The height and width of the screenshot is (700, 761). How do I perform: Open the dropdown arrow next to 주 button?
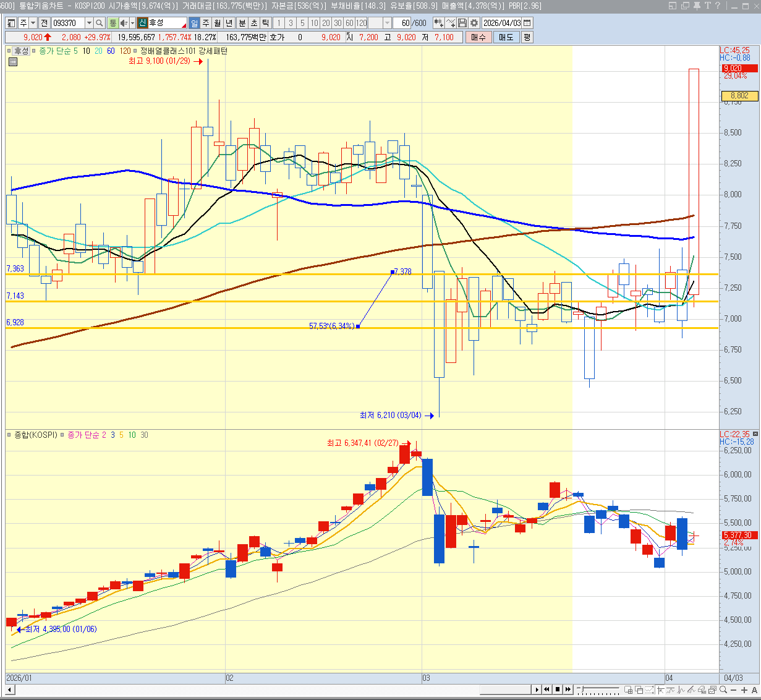[33, 23]
